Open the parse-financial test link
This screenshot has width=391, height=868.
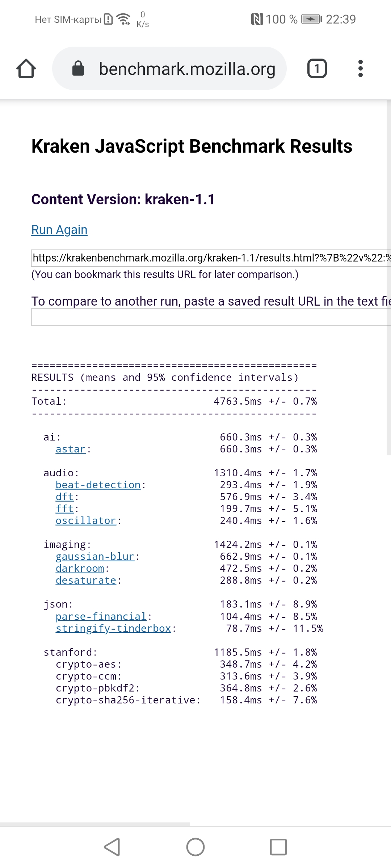pos(101,617)
